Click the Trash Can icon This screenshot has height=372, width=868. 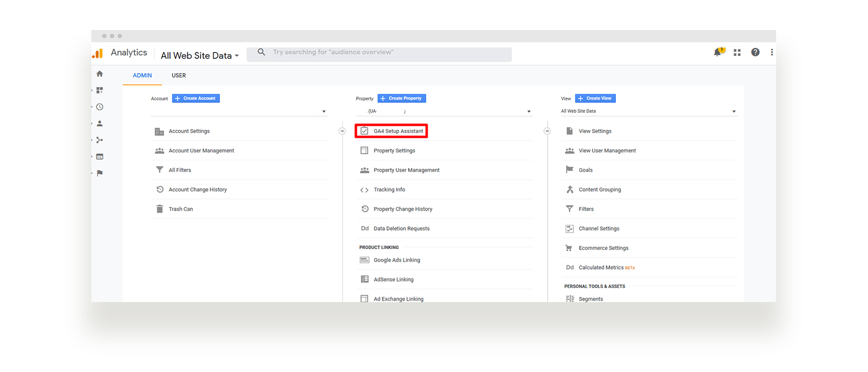click(160, 209)
